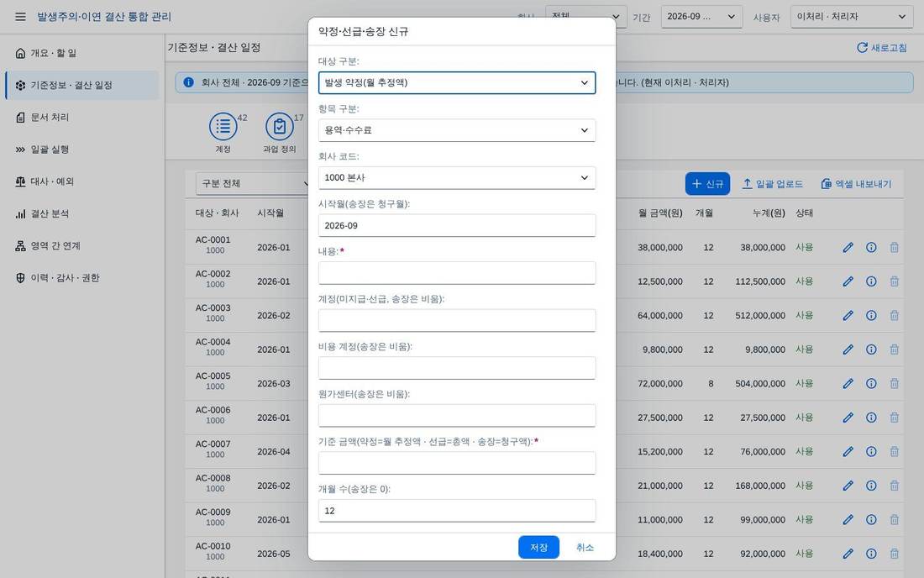The image size is (924, 578).
Task: Click the edit pencil for row AC-0004
Action: pos(848,349)
